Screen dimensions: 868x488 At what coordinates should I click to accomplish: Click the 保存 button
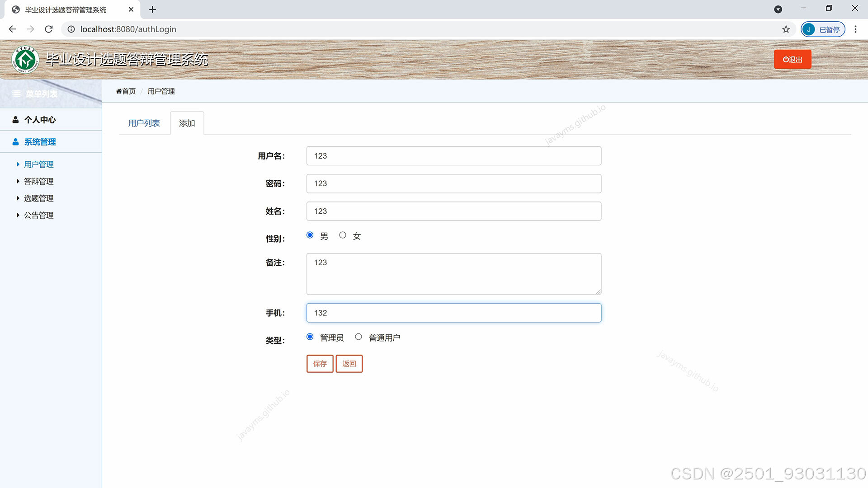[320, 364]
